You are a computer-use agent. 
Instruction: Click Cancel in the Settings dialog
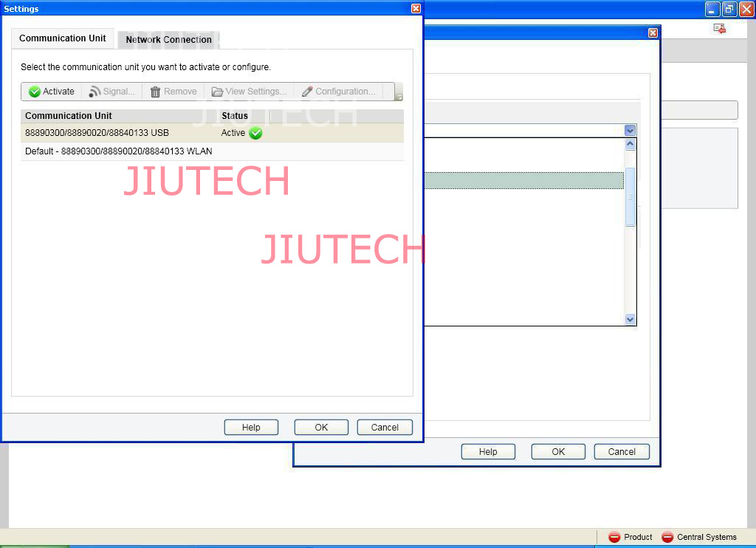385,428
